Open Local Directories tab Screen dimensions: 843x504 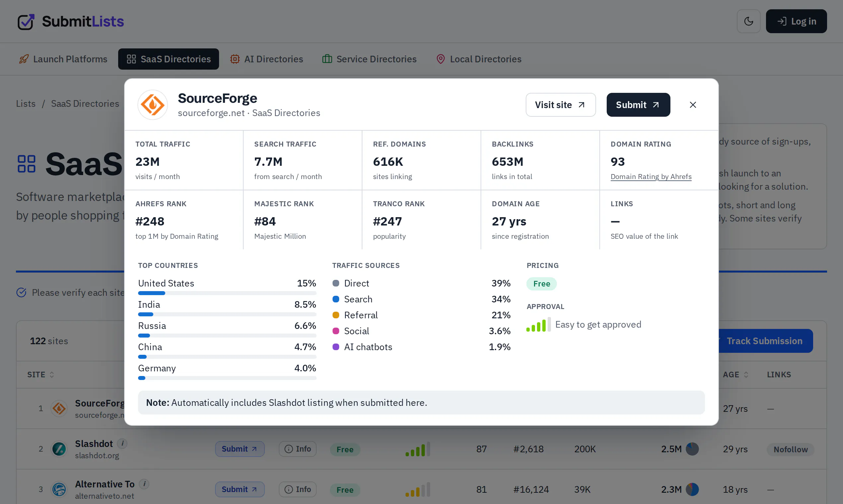click(479, 59)
